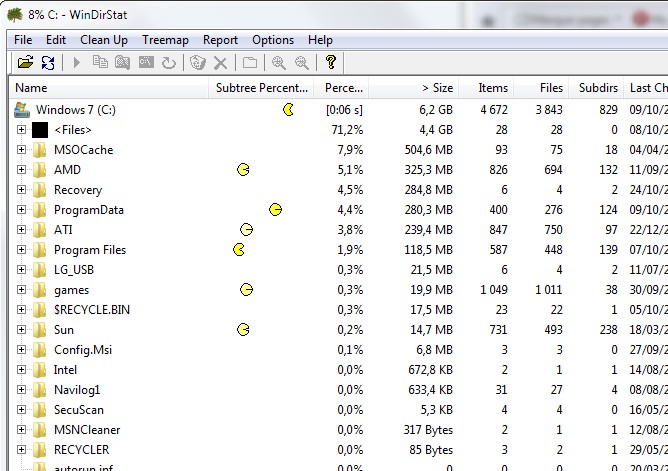Click the Recovery folder icon
This screenshot has height=471, width=668.
pyautogui.click(x=40, y=190)
